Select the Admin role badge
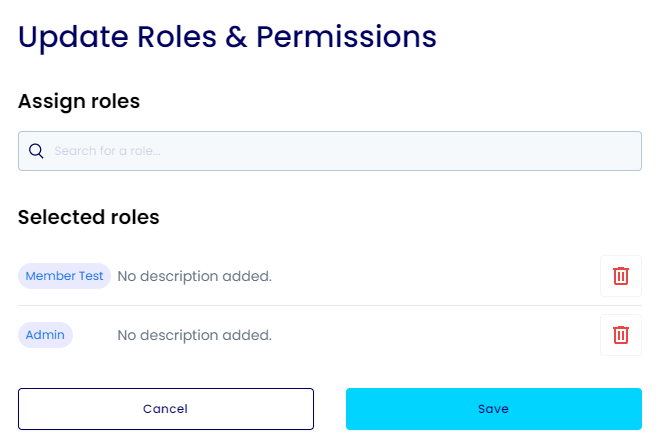Viewport: 660px width, 447px height. (45, 335)
